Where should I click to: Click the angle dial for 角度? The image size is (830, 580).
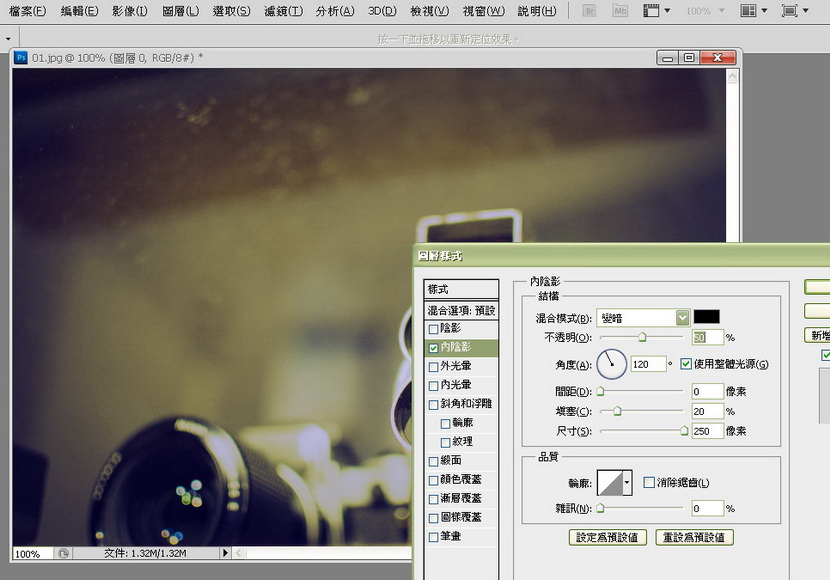click(x=611, y=364)
